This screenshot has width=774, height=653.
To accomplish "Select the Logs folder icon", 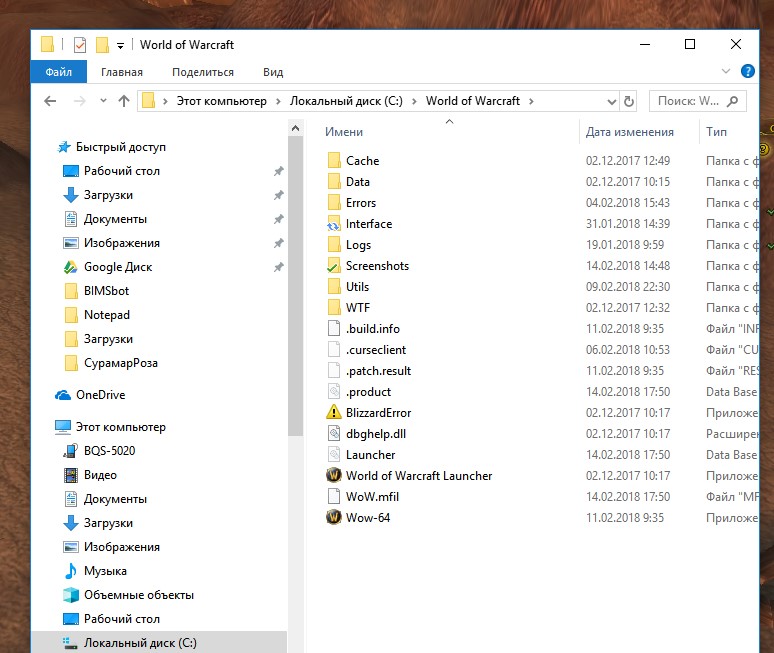I will (x=334, y=245).
